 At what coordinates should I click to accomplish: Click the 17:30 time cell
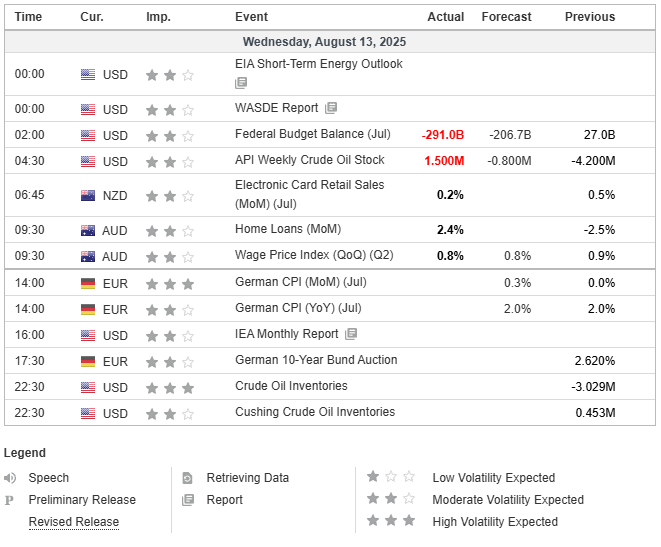click(x=30, y=361)
